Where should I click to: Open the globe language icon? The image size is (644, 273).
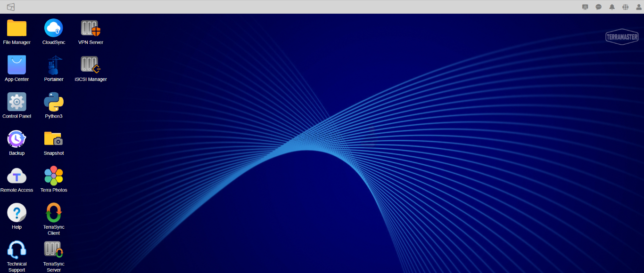coord(626,7)
